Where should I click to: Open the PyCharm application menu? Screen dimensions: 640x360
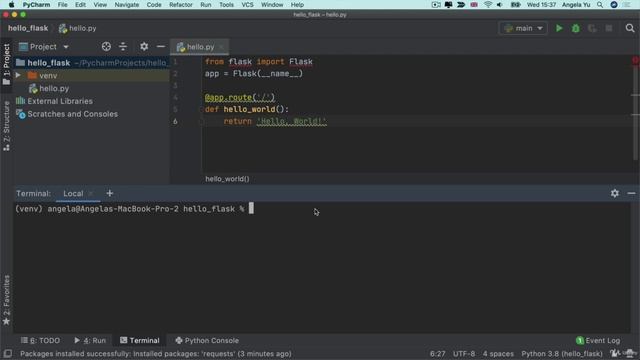[x=36, y=5]
